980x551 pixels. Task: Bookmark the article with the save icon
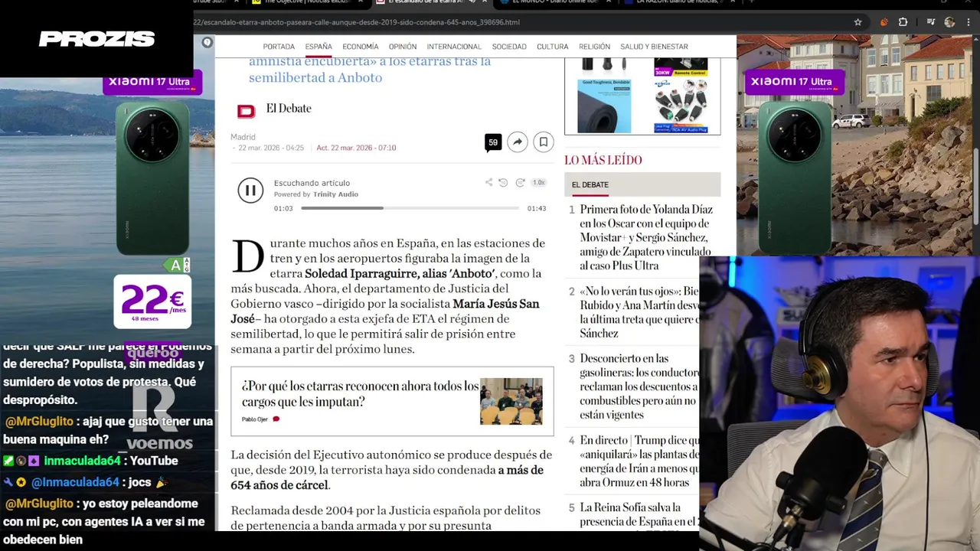point(543,142)
